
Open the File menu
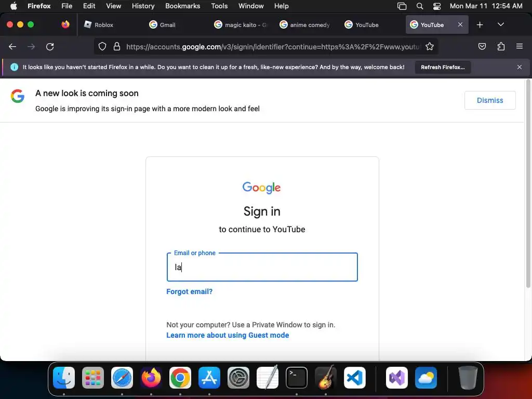pyautogui.click(x=67, y=6)
